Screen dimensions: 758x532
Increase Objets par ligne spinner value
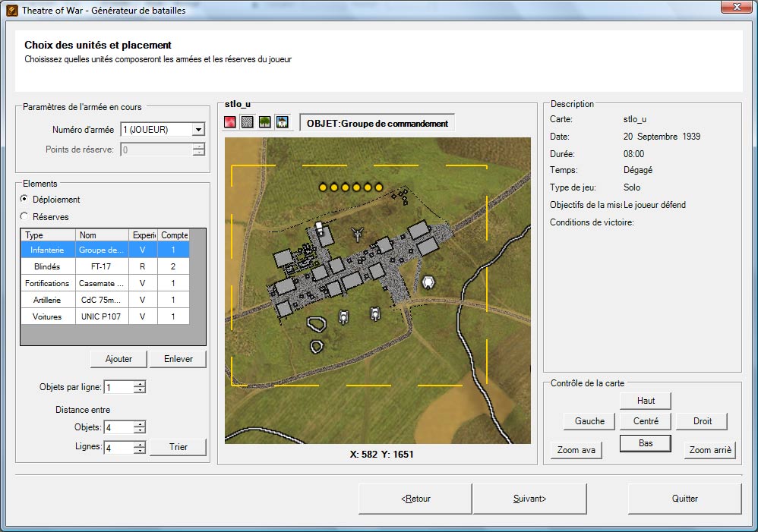pyautogui.click(x=140, y=384)
